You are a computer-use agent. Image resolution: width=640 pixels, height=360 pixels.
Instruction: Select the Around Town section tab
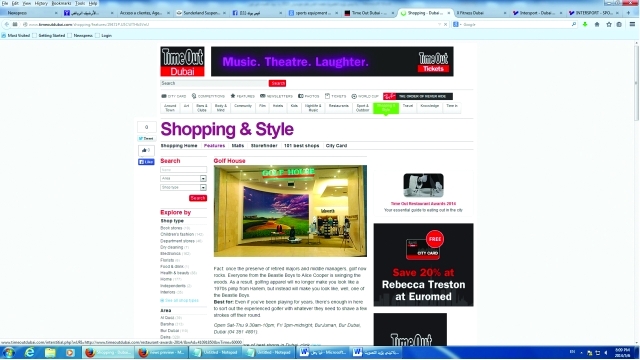coord(170,108)
